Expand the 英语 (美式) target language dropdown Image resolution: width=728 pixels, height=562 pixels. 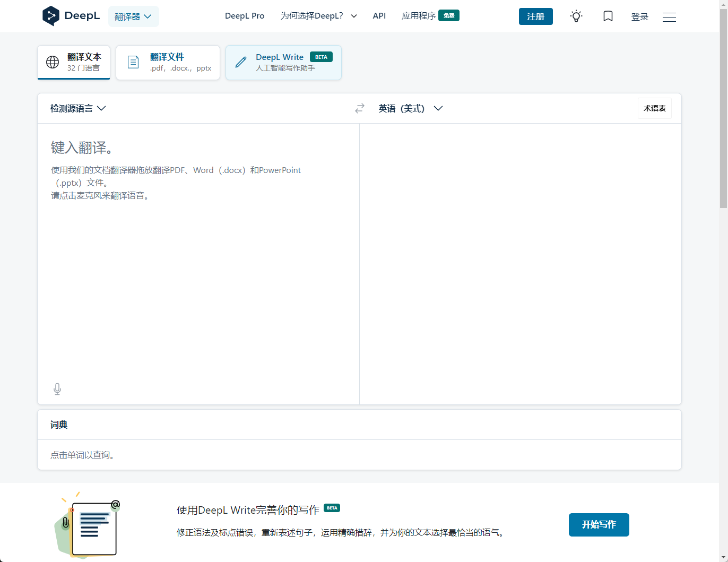tap(410, 108)
